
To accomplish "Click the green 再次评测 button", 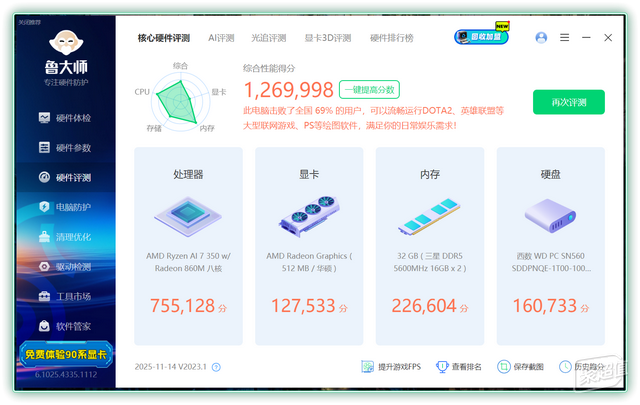I will pyautogui.click(x=568, y=102).
